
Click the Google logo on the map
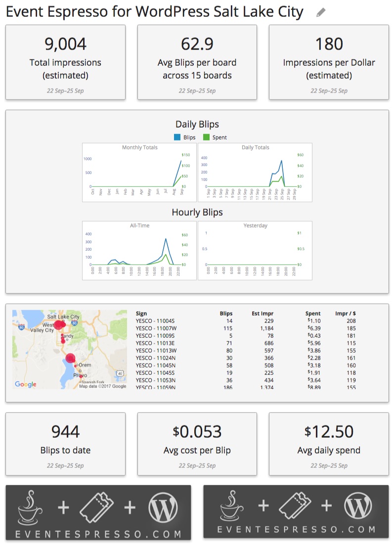pos(25,384)
